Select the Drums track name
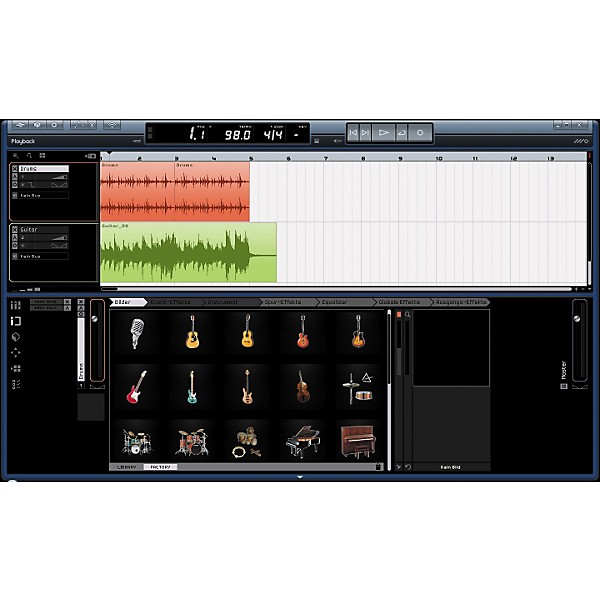Screen dimensions: 600x600 [31, 169]
